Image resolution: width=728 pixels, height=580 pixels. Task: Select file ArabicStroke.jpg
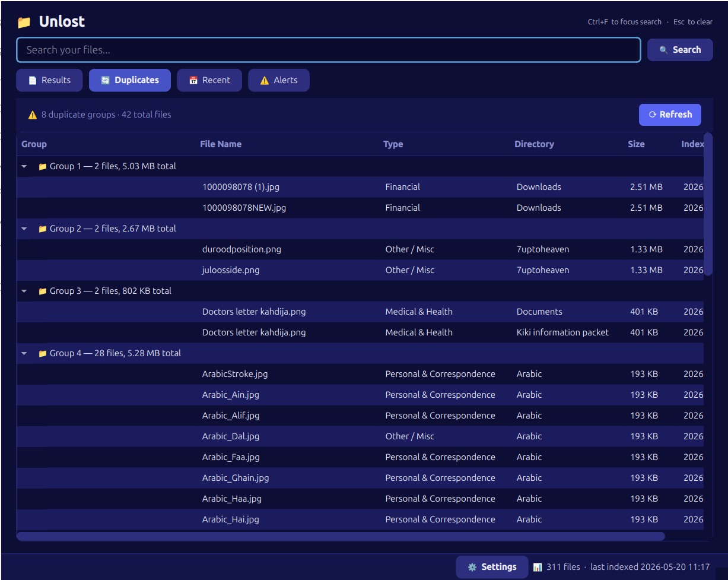pyautogui.click(x=235, y=374)
